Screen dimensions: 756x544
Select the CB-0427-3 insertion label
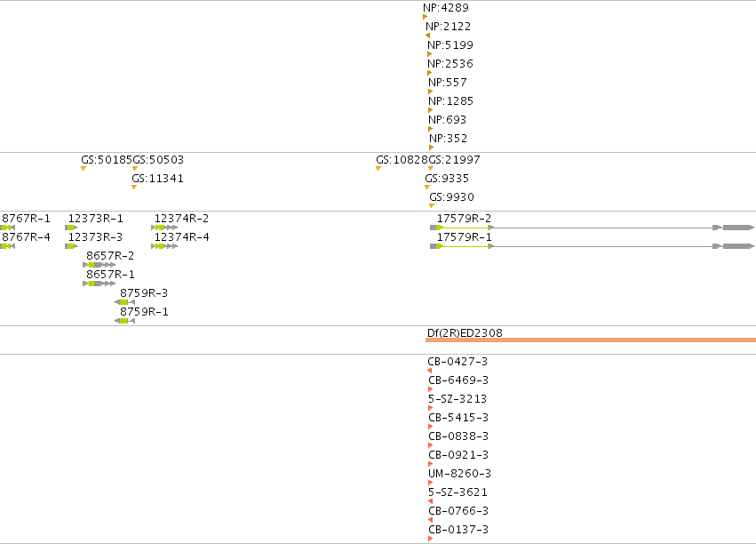(458, 362)
